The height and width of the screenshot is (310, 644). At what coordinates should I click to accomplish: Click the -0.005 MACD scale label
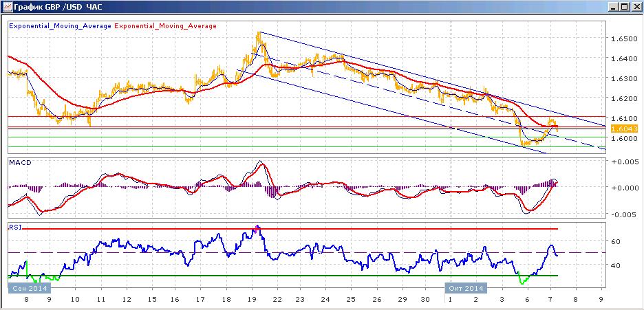[x=625, y=214]
